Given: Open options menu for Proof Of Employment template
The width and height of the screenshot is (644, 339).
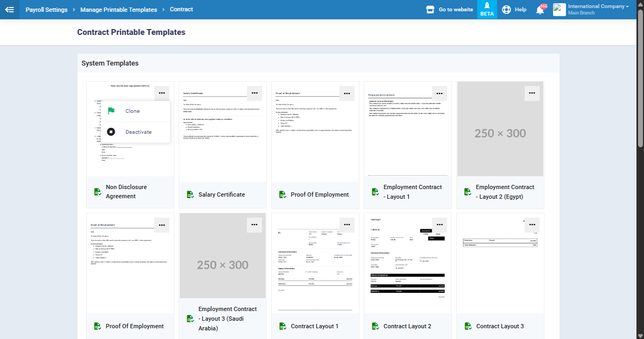Looking at the screenshot, I should pyautogui.click(x=347, y=93).
